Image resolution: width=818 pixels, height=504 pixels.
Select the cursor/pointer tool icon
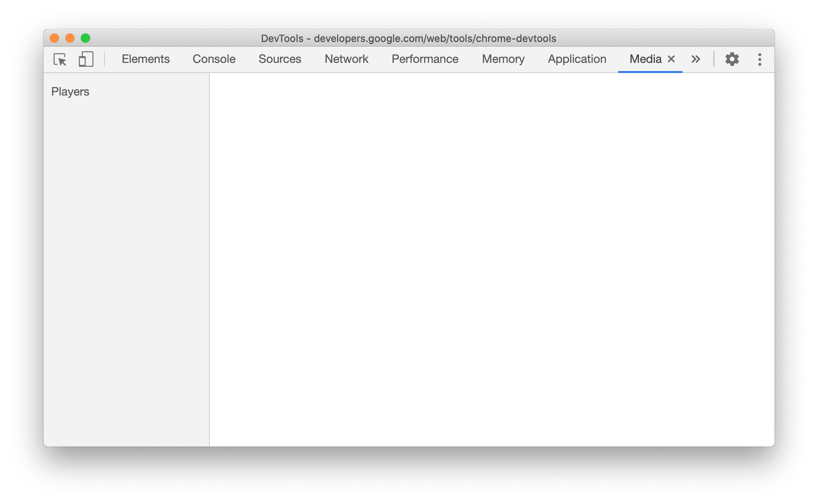(60, 59)
